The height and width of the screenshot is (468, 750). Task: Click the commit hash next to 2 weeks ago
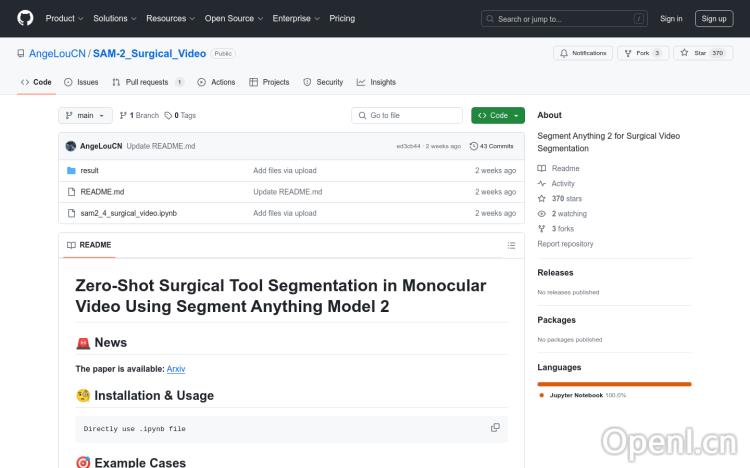click(x=408, y=146)
